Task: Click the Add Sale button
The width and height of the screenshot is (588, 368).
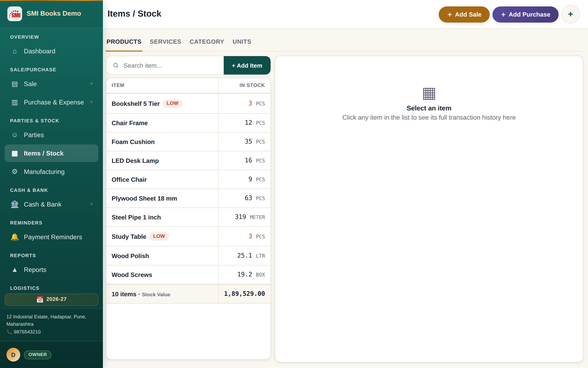Action: coord(464,14)
